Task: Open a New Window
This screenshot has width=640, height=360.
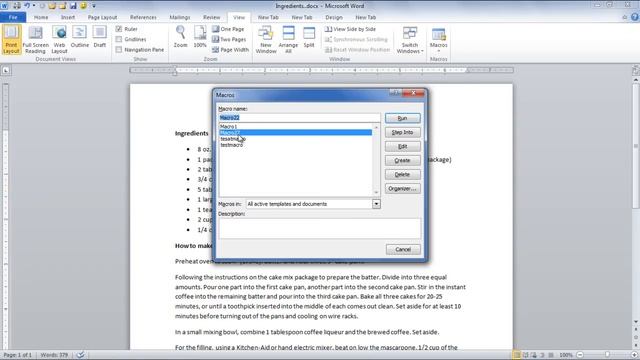Action: 266,39
